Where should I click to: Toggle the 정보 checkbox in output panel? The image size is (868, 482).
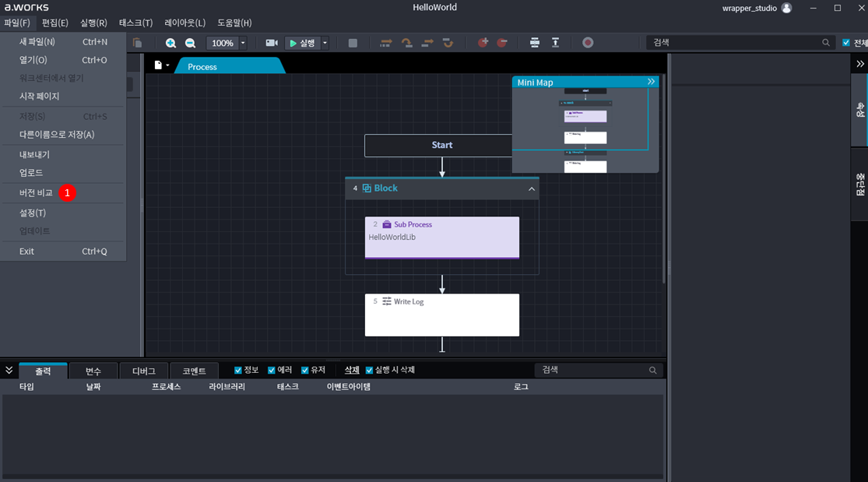(x=238, y=370)
